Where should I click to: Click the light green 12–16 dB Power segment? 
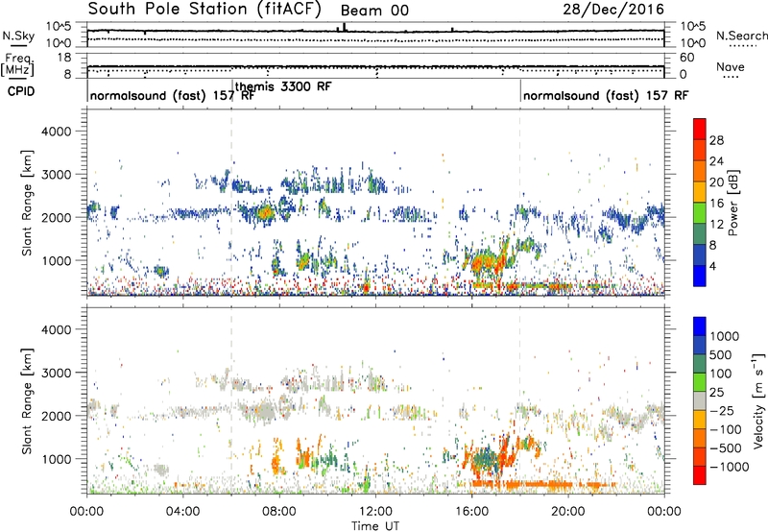(x=700, y=213)
